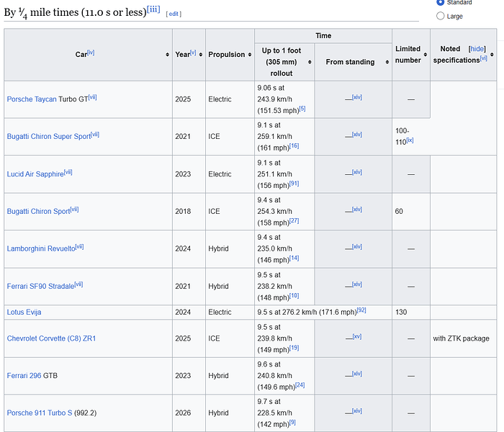
Task: Click 'Hybrid' in Lamborghini Revuelto row
Action: [218, 248]
